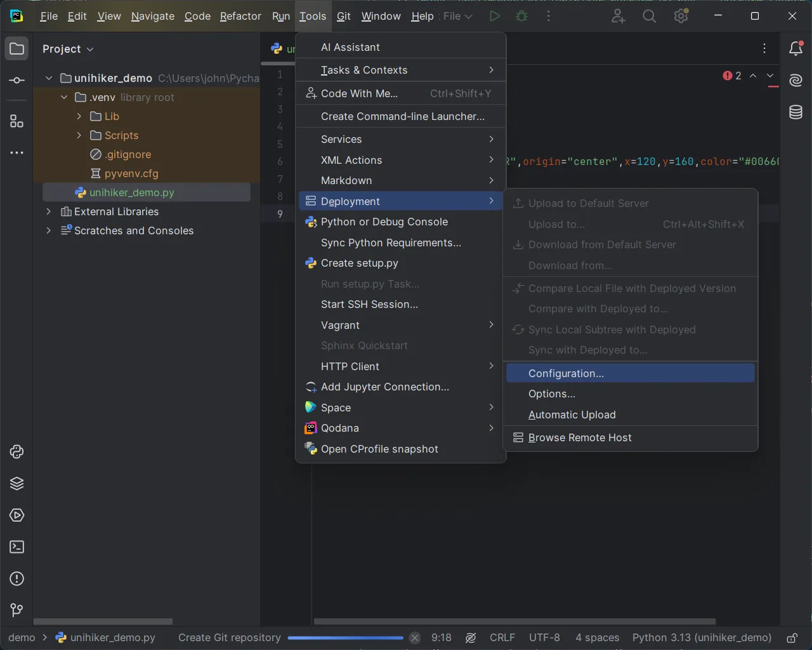Open the editor tabs options menu
This screenshot has width=812, height=650.
point(764,49)
